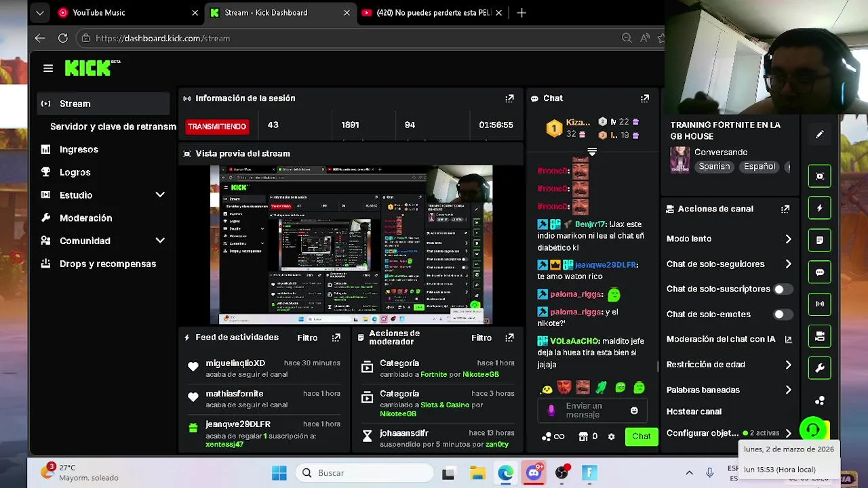Open Restricción de edad settings
Viewport: 868px width, 488px height.
729,365
